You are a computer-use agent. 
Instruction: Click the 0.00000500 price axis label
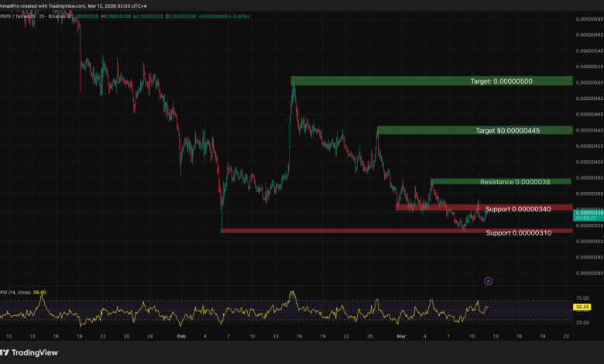click(589, 83)
